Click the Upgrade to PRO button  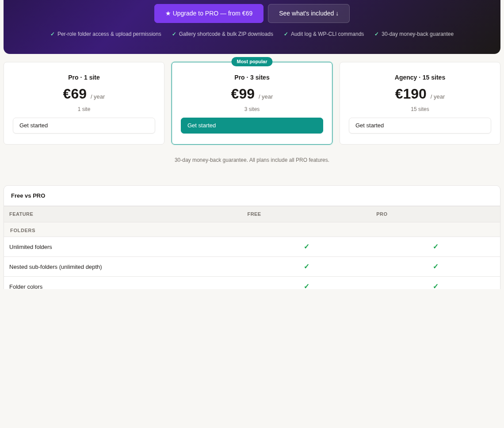[x=209, y=14]
